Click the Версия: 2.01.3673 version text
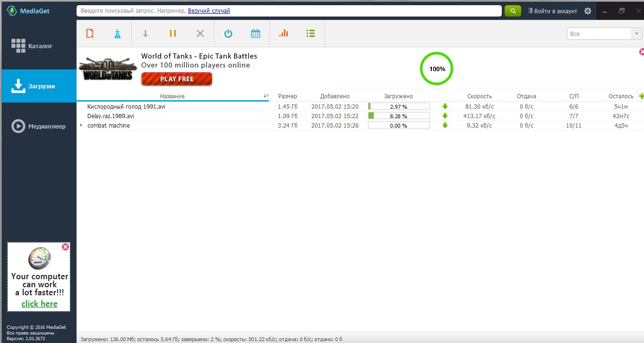This screenshot has height=343, width=644. coord(26,339)
